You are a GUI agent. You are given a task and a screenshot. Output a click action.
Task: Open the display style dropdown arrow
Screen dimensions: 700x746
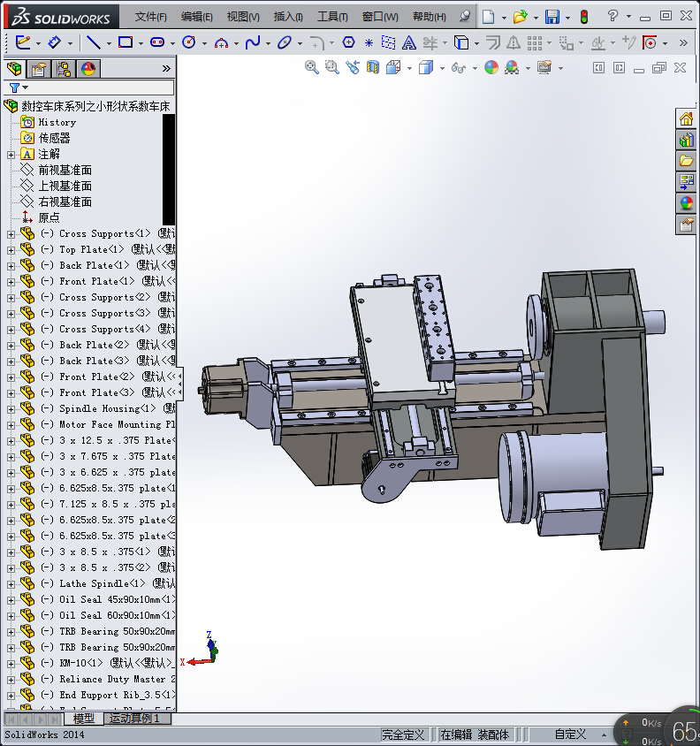coord(442,69)
